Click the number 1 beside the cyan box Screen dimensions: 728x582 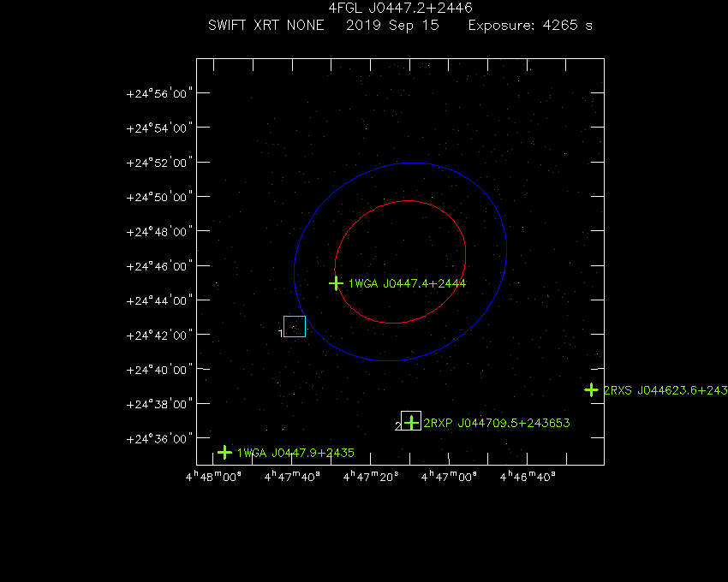point(280,333)
